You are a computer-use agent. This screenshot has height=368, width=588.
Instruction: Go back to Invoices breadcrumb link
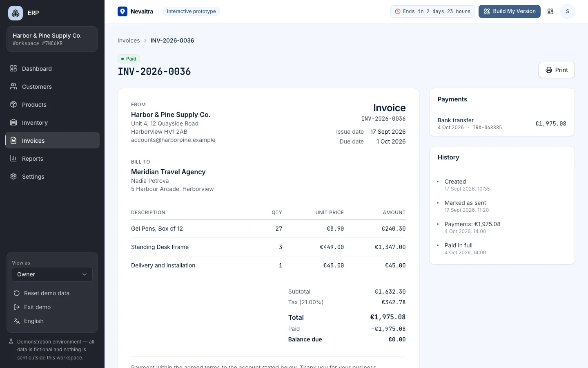pyautogui.click(x=129, y=40)
